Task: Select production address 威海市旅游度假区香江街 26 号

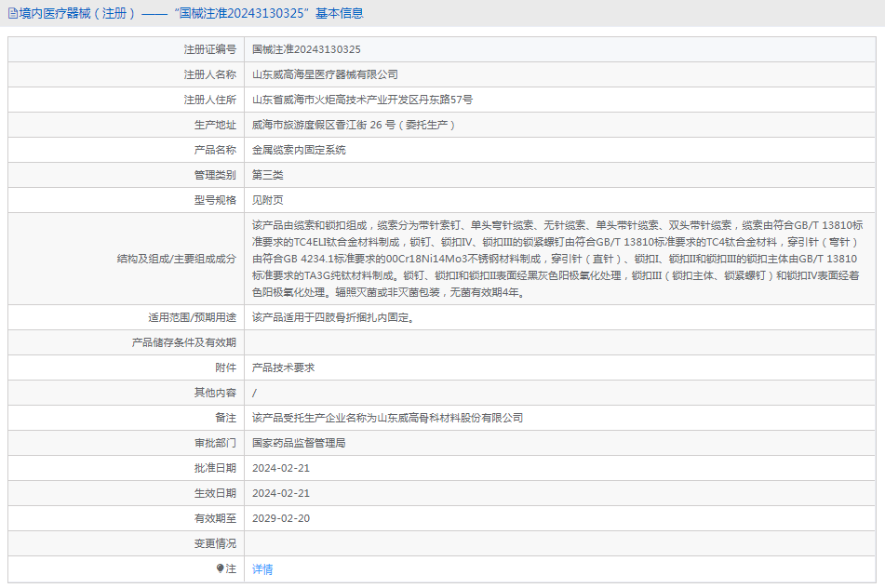Action: click(324, 125)
